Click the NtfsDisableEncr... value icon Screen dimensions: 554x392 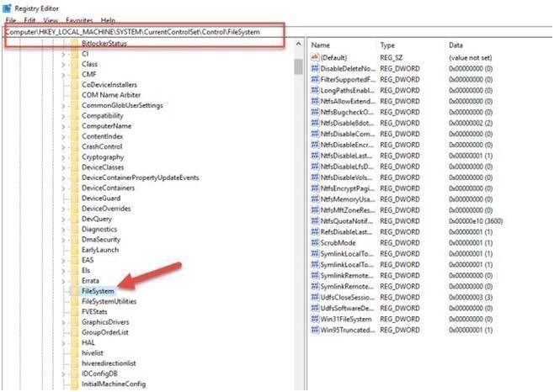point(315,146)
